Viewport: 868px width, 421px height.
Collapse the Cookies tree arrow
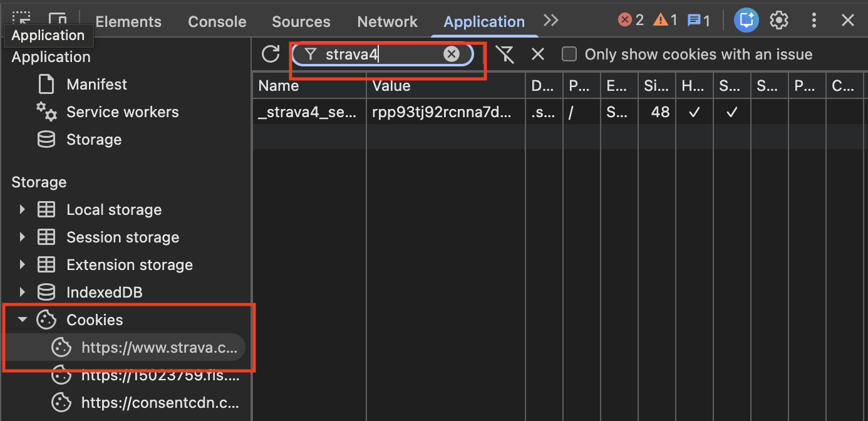point(23,320)
